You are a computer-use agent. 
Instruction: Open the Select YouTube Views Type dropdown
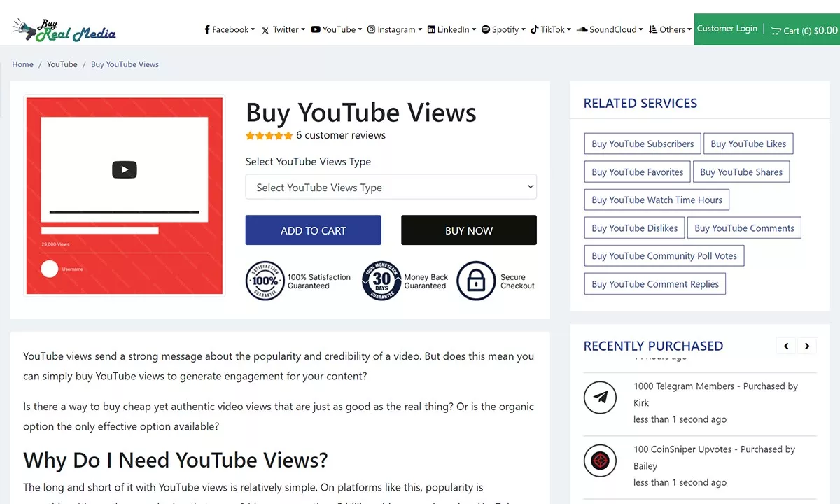391,187
